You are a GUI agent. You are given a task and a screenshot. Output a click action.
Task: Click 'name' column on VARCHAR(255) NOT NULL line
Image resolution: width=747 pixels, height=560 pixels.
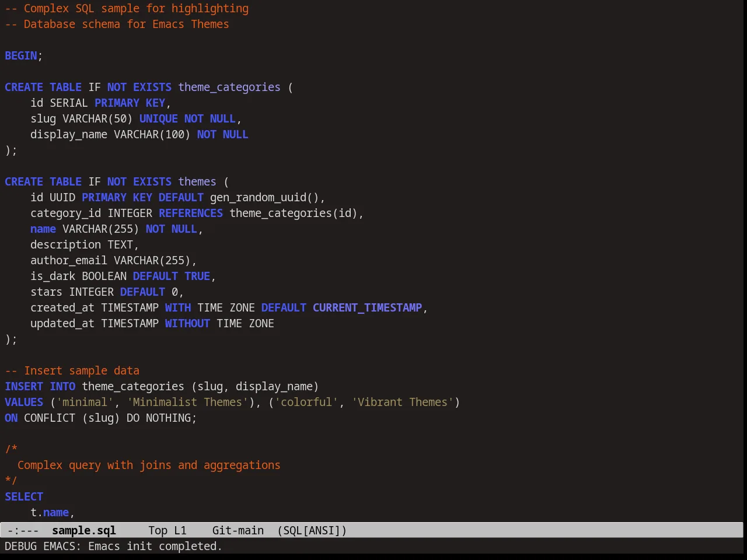(x=43, y=229)
